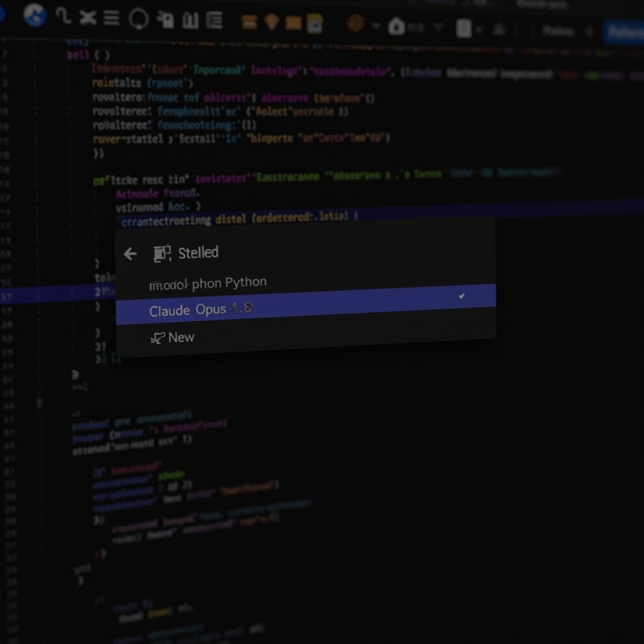Click the checkmark on the Claude Opus row
The image size is (644, 644).
click(x=462, y=296)
